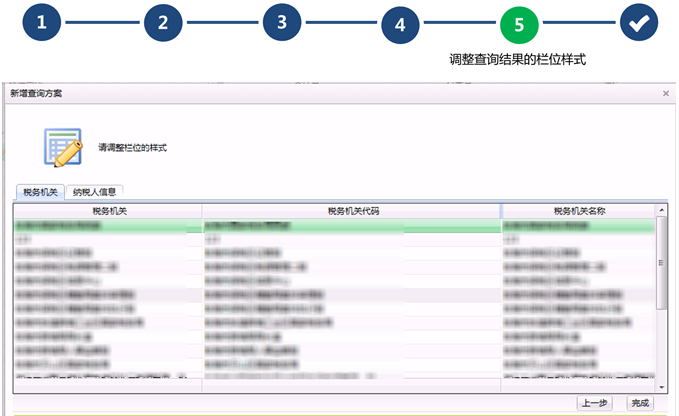Click the final checkmark step icon
Screen dimensions: 679x416
(638, 24)
